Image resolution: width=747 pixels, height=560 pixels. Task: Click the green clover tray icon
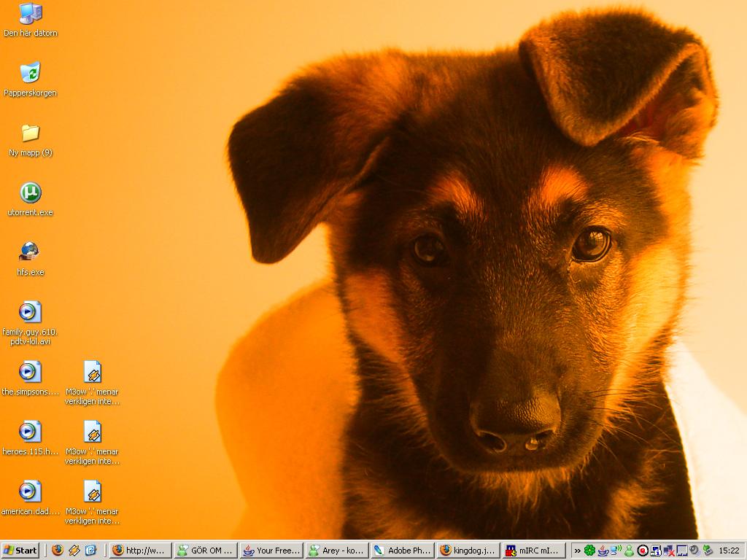589,551
